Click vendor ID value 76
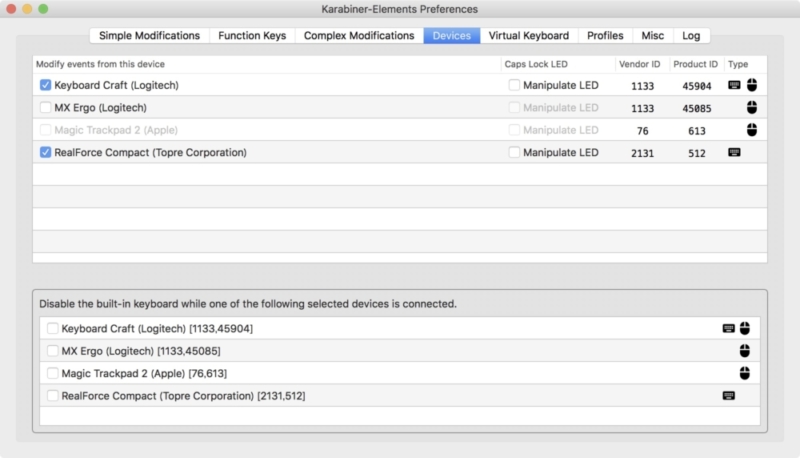This screenshot has width=800, height=458. [x=642, y=131]
